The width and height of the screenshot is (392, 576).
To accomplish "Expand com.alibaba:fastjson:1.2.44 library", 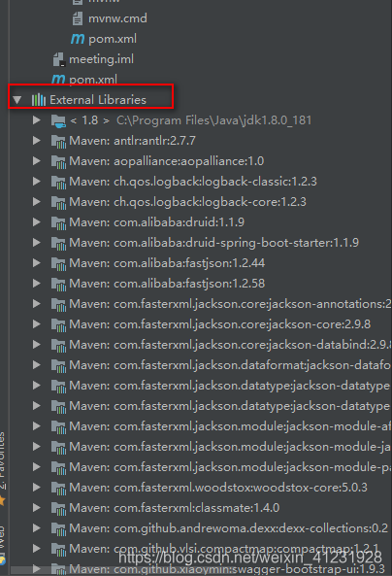I will (36, 262).
